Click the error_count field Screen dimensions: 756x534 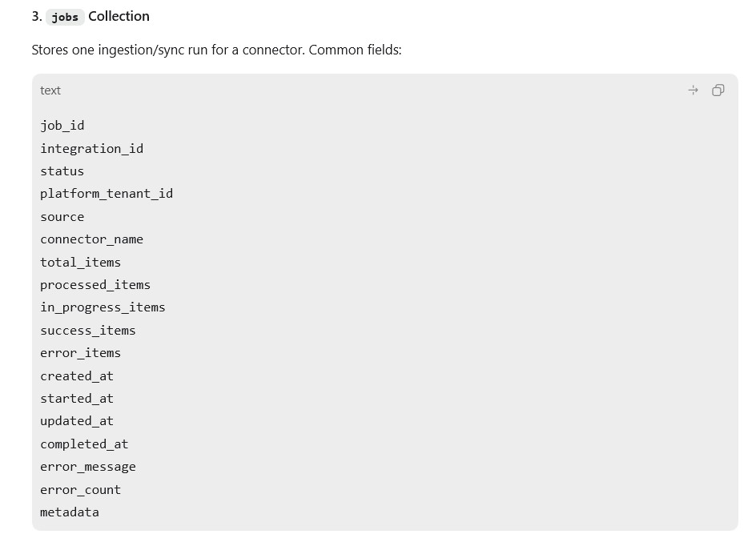(x=81, y=490)
